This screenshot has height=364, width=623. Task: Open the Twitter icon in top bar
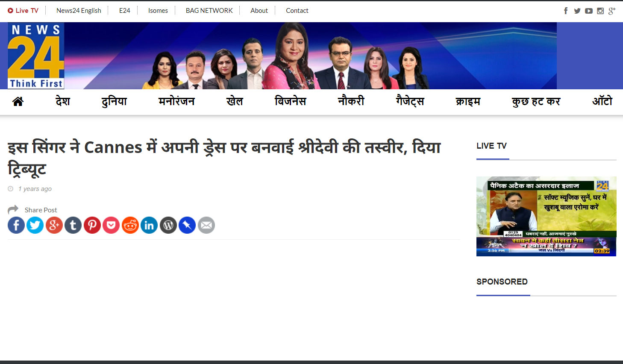577,11
